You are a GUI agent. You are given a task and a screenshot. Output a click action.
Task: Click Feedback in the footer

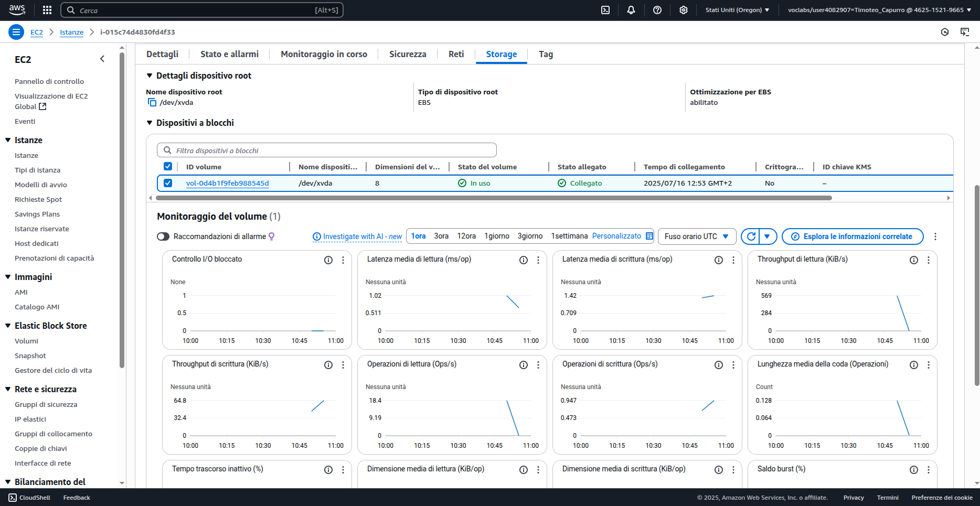point(77,498)
